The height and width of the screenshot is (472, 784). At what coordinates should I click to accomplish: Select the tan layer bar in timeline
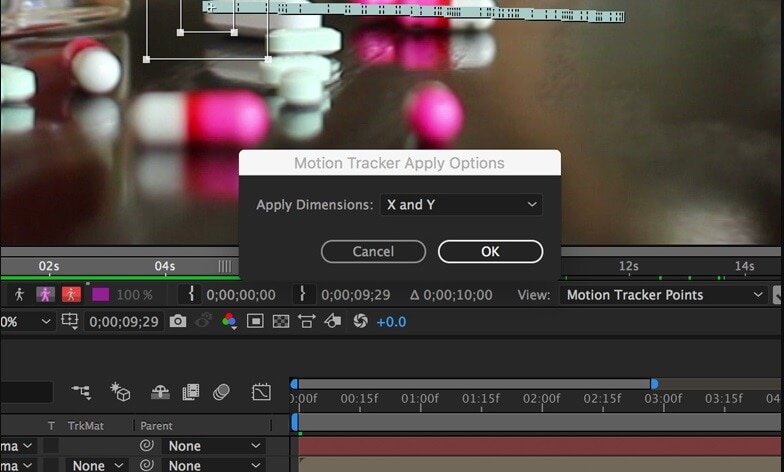click(540, 464)
